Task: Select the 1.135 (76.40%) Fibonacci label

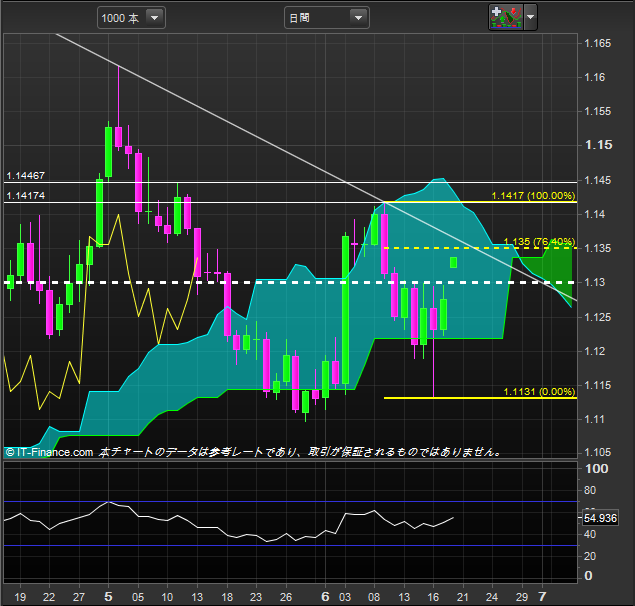Action: (539, 242)
